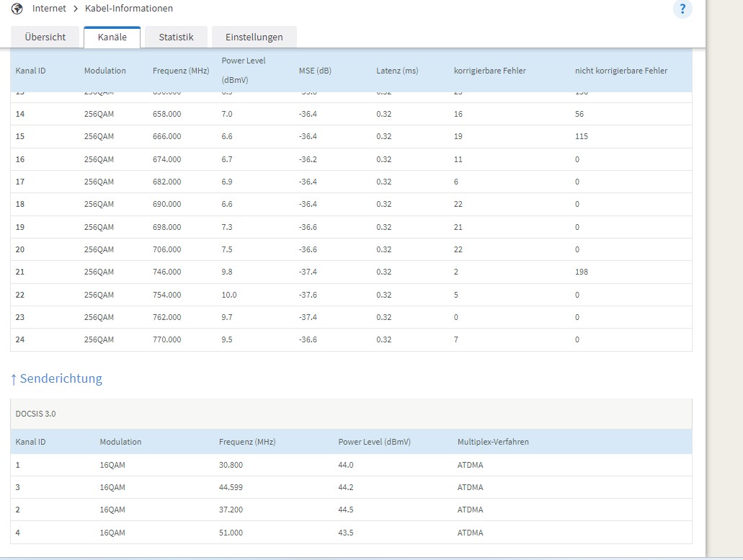Click the 44.5 upstream power level value

coord(346,510)
